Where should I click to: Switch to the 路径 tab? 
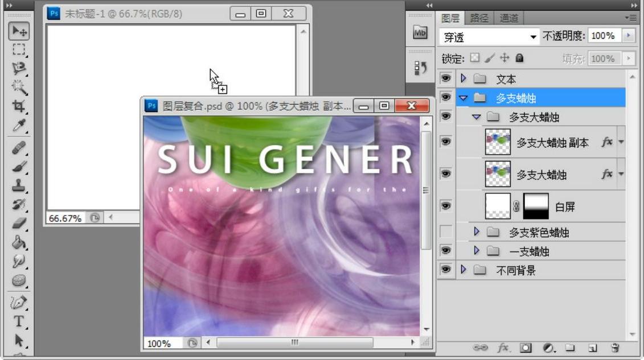(x=479, y=18)
